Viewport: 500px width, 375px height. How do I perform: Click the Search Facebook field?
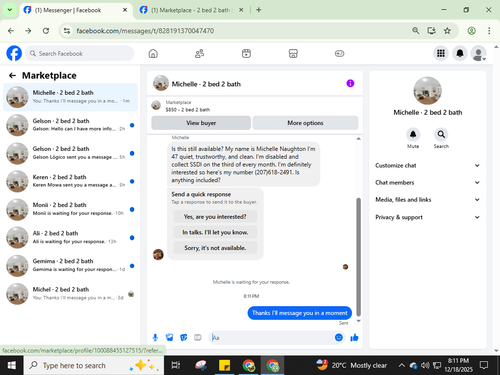point(80,53)
